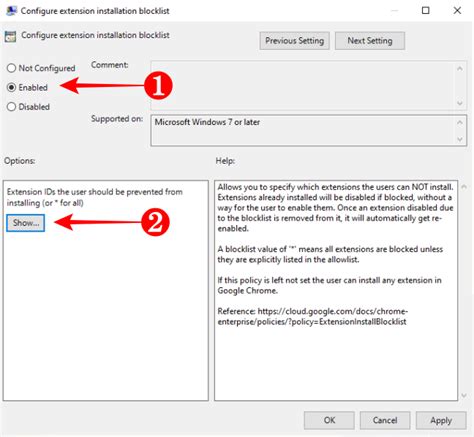Image resolution: width=474 pixels, height=437 pixels.
Task: Maximize the blocklist dialog window
Action: (x=426, y=11)
